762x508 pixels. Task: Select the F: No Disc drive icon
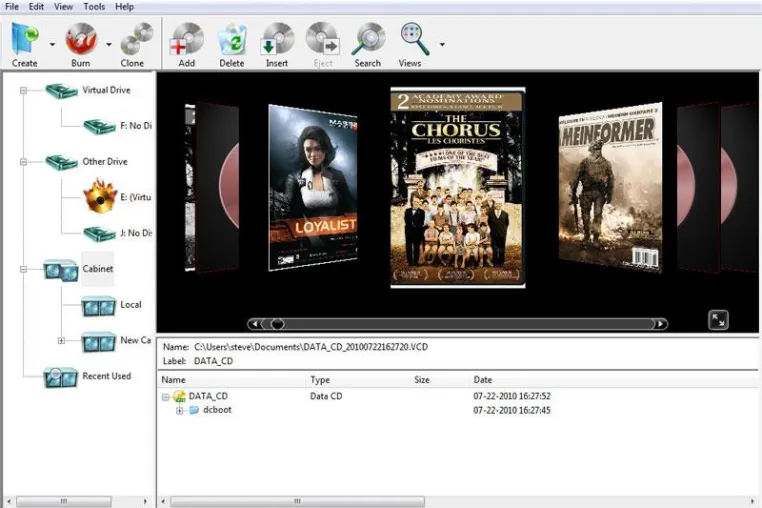(99, 126)
